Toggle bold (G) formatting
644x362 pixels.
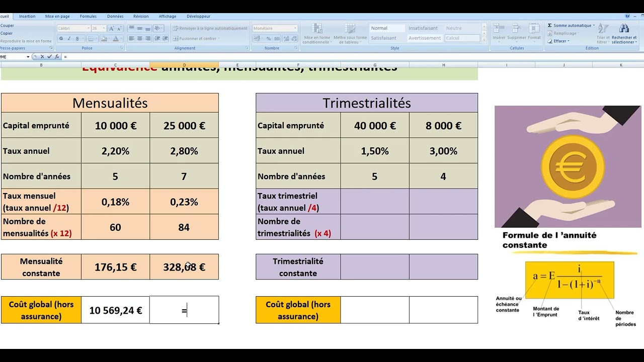coord(61,39)
